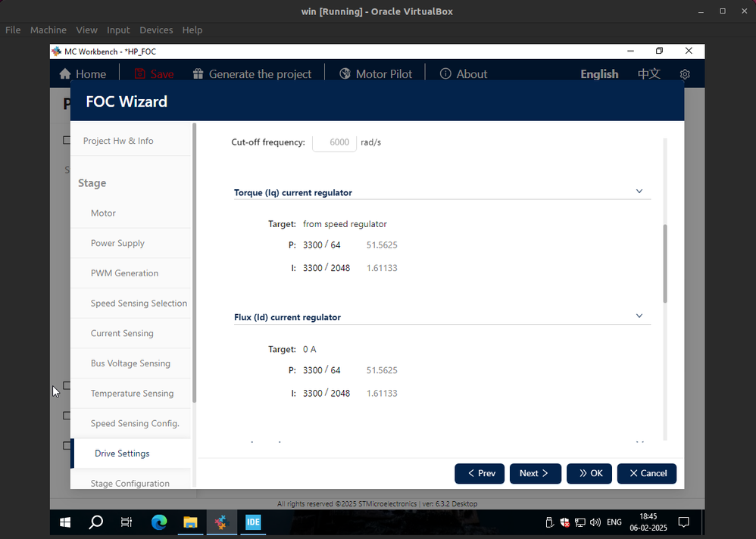This screenshot has width=756, height=539.
Task: Click the 'from speed regulator' target text
Action: click(x=345, y=224)
